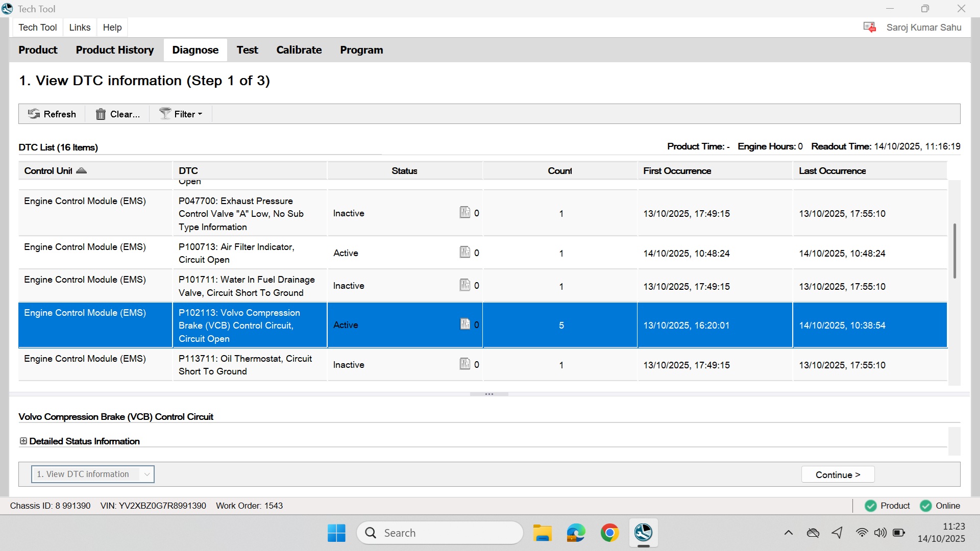Expand Detailed Status Information section

23,441
